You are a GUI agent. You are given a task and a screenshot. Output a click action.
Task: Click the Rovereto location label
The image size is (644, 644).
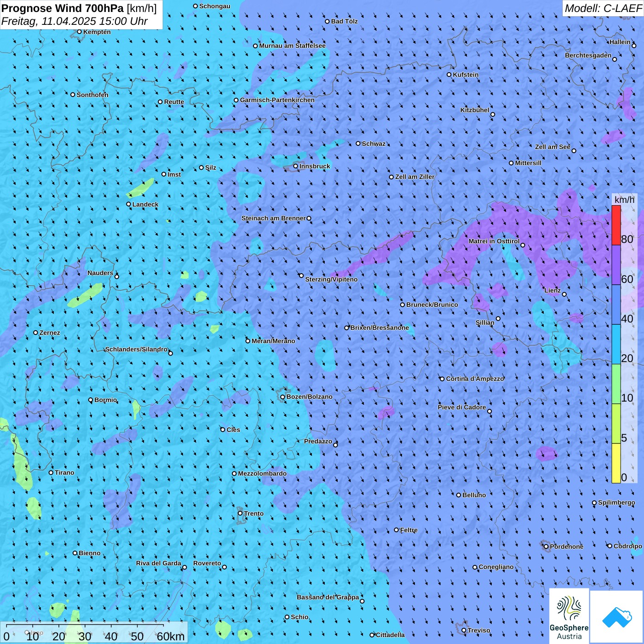pos(207,563)
